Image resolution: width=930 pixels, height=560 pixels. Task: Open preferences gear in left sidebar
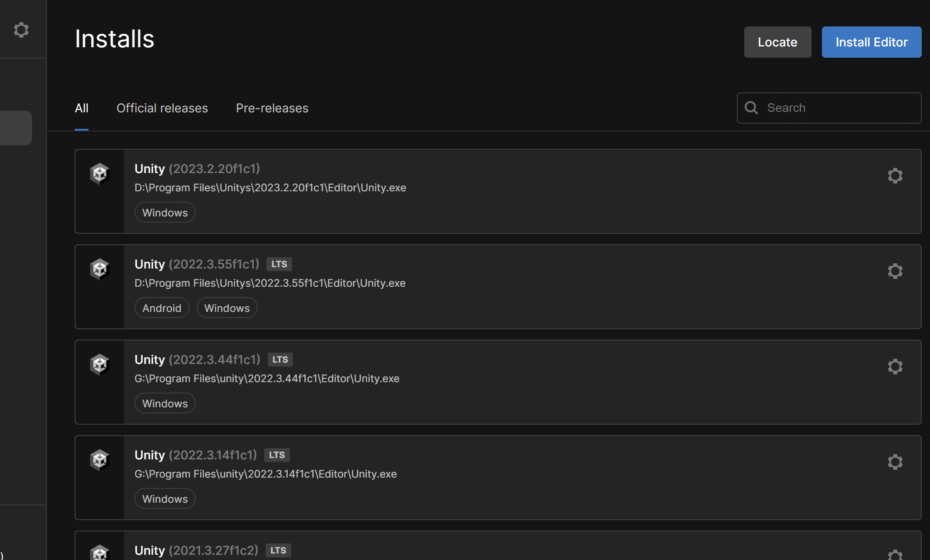(21, 30)
